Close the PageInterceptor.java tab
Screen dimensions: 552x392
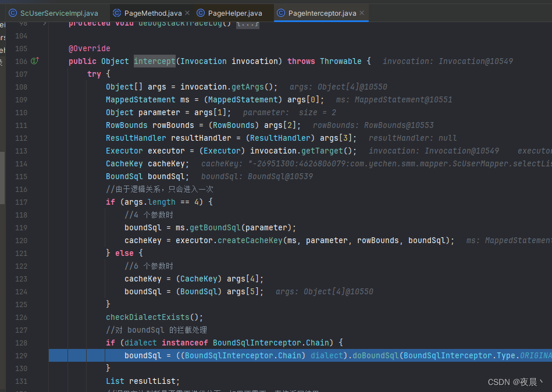pyautogui.click(x=362, y=13)
